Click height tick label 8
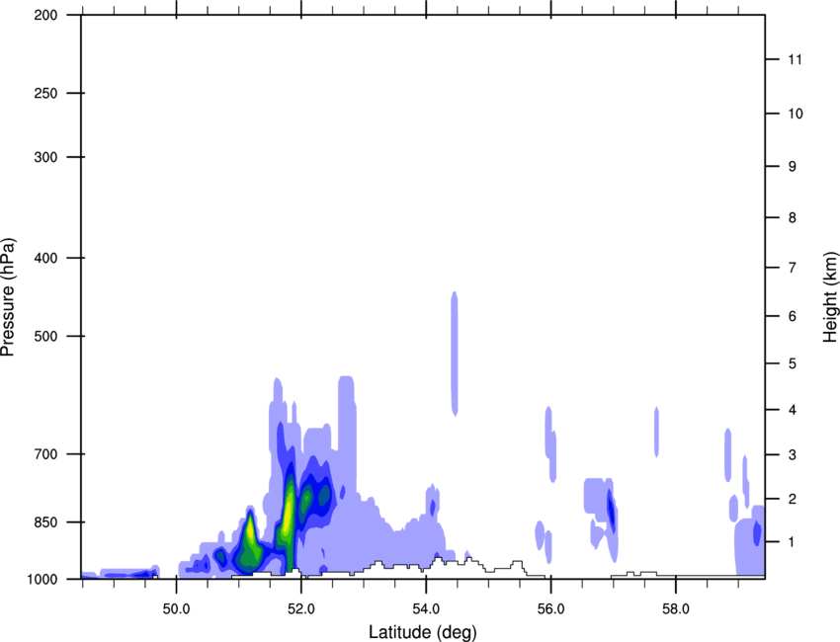840x642 pixels. (x=792, y=218)
